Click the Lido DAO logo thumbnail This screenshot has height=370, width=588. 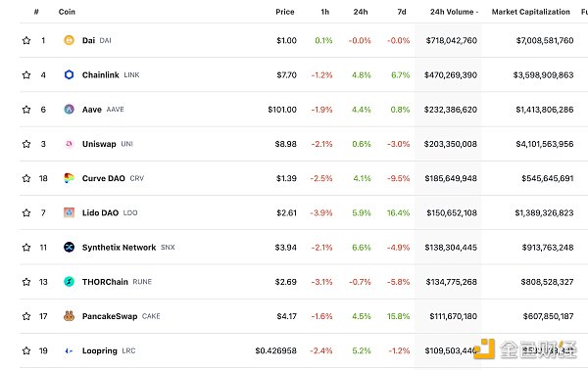point(69,212)
